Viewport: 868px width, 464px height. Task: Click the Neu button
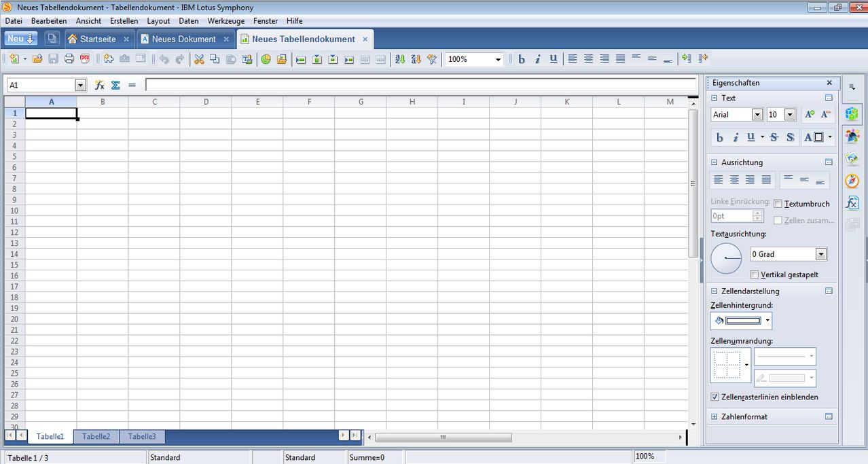click(x=20, y=39)
